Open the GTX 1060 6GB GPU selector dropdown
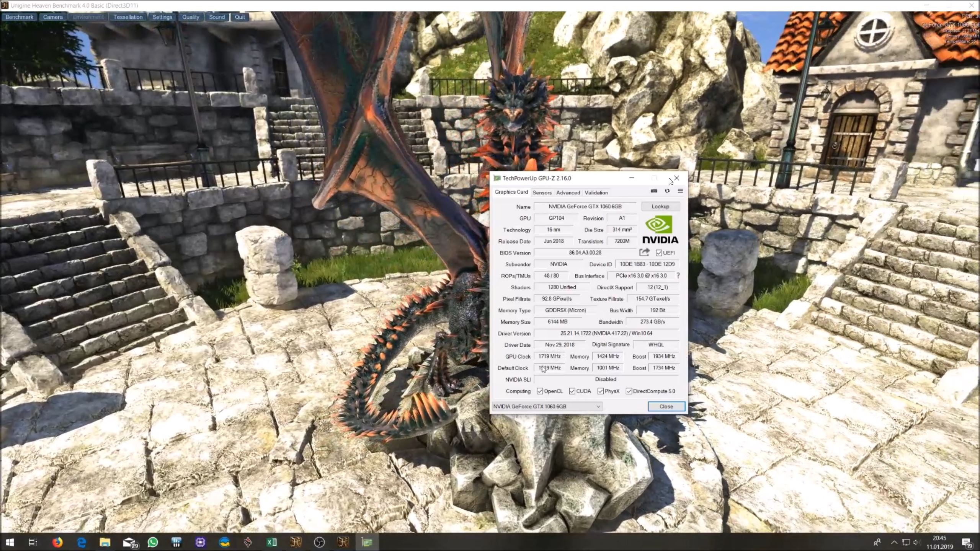 tap(547, 406)
